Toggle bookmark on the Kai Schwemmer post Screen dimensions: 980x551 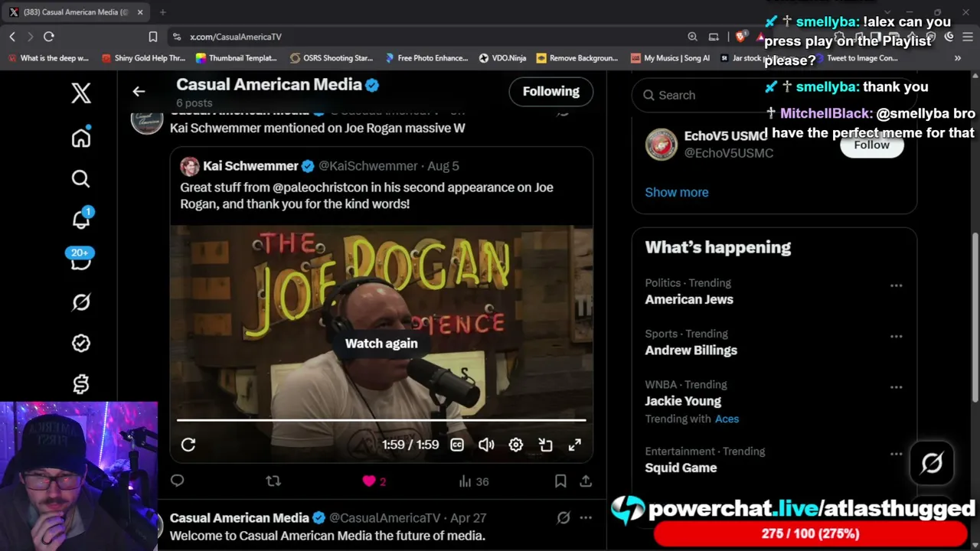click(x=560, y=481)
